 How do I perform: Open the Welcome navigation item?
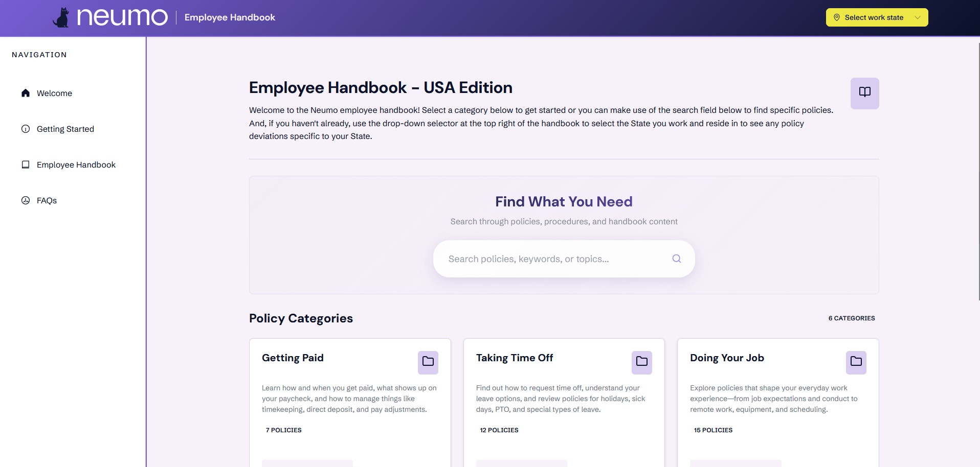point(54,93)
